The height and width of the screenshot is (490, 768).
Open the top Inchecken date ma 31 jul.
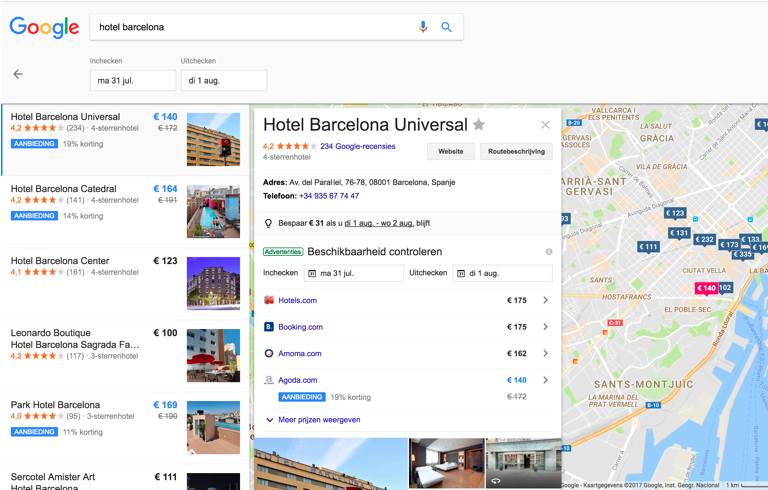133,80
